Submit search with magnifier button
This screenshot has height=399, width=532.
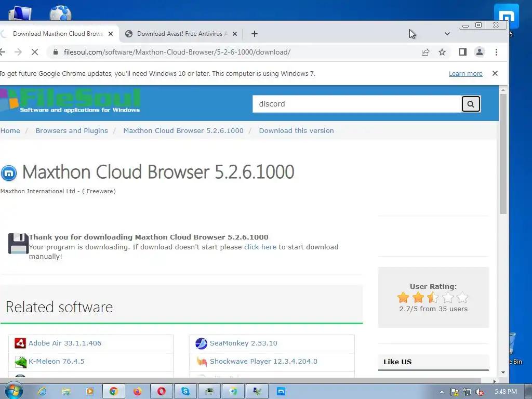tap(471, 104)
